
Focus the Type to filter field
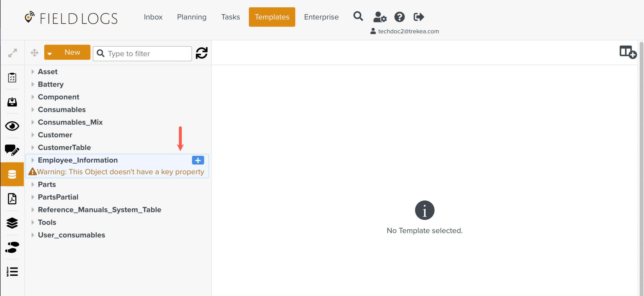(x=148, y=54)
